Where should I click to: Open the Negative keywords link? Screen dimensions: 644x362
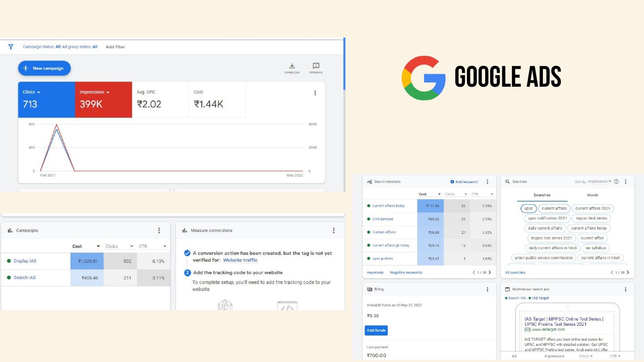[x=406, y=273]
